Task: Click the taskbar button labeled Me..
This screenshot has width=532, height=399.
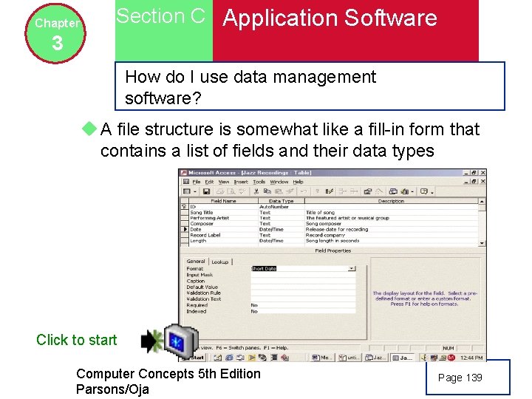Action: pyautogui.click(x=321, y=358)
